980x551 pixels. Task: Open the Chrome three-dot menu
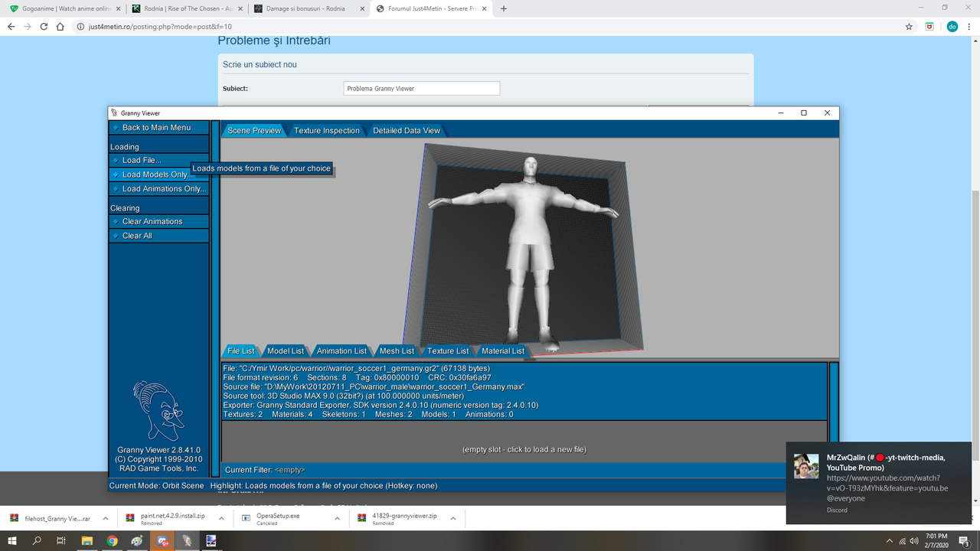(969, 26)
